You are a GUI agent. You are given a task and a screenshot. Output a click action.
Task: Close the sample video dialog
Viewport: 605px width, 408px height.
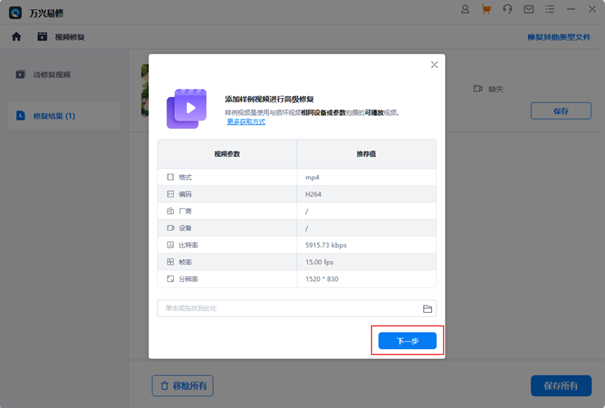point(434,65)
